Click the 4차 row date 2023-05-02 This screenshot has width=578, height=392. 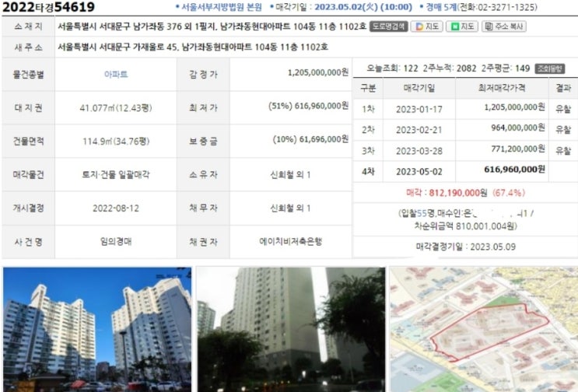pyautogui.click(x=419, y=172)
